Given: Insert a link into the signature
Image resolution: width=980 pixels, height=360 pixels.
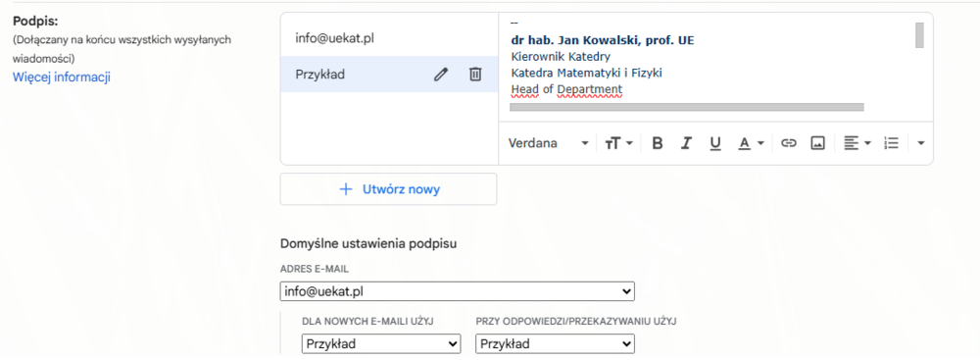Looking at the screenshot, I should click(789, 143).
